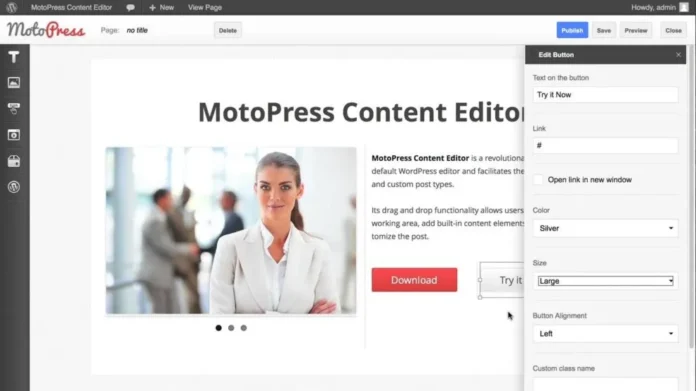
Task: Expand Button Alignment dropdown showing Left
Action: click(x=605, y=334)
